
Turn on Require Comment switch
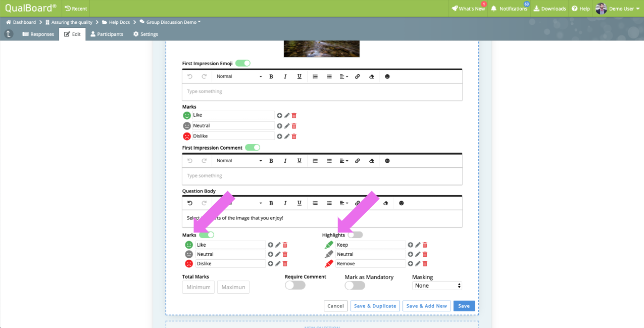click(295, 285)
